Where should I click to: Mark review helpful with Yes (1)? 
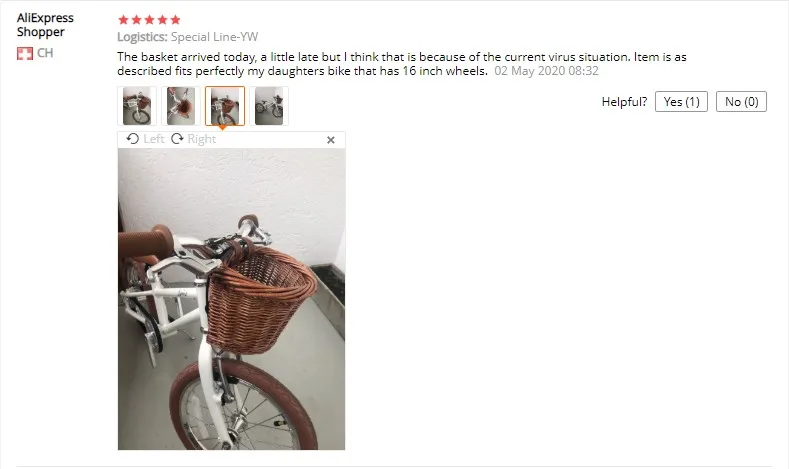(x=681, y=102)
